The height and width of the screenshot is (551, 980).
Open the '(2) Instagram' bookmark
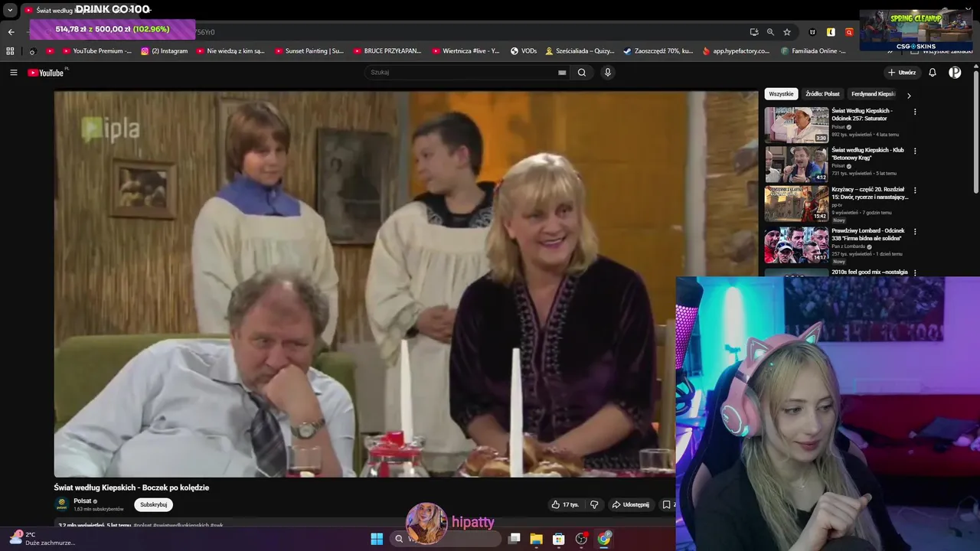164,51
